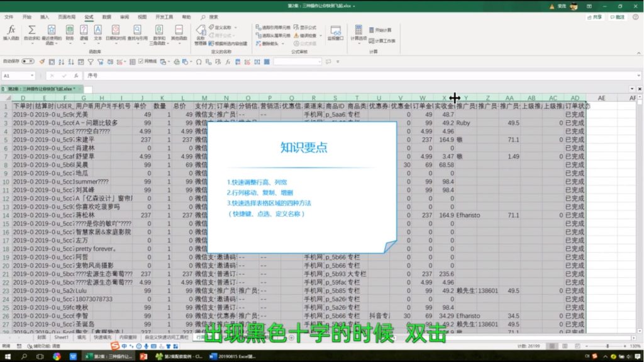Open the Text (文本) functions library

tap(98, 33)
